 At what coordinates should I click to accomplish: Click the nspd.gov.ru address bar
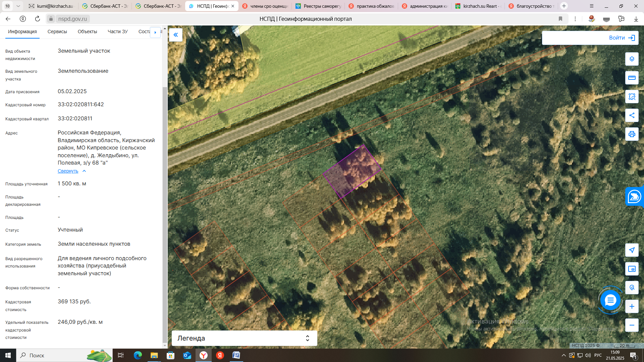72,19
